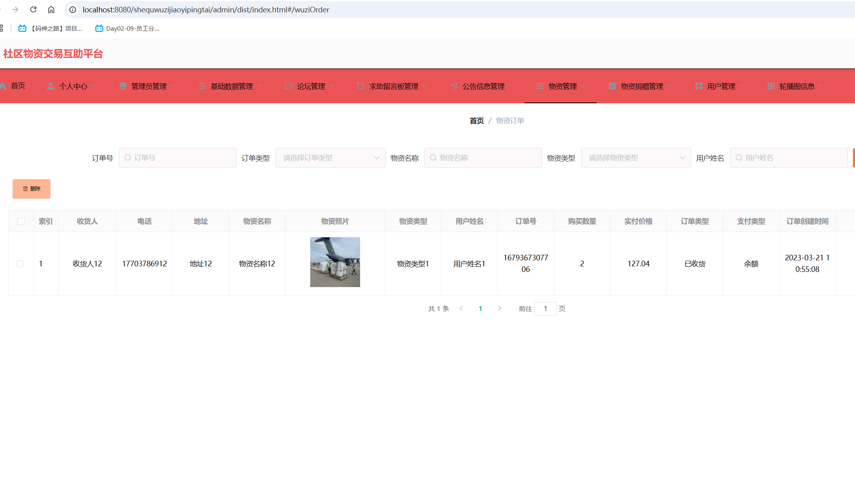Open the 管理员管理 menu
This screenshot has width=855, height=504.
tap(149, 86)
